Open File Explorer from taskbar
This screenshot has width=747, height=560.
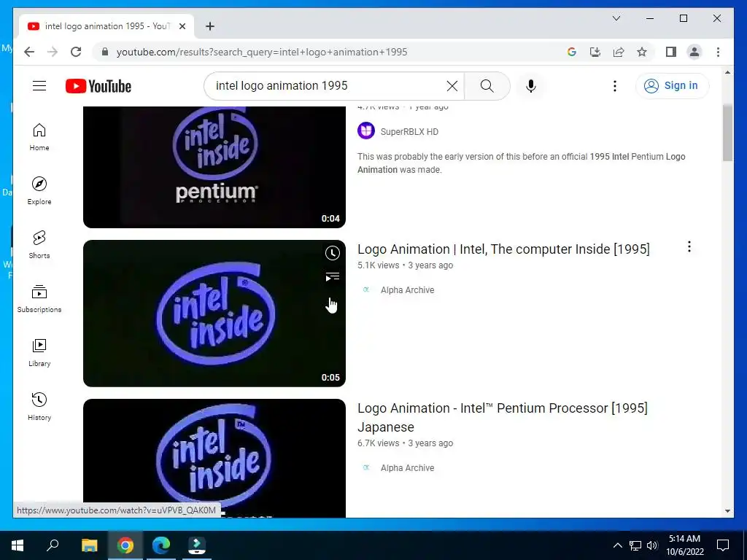click(89, 545)
